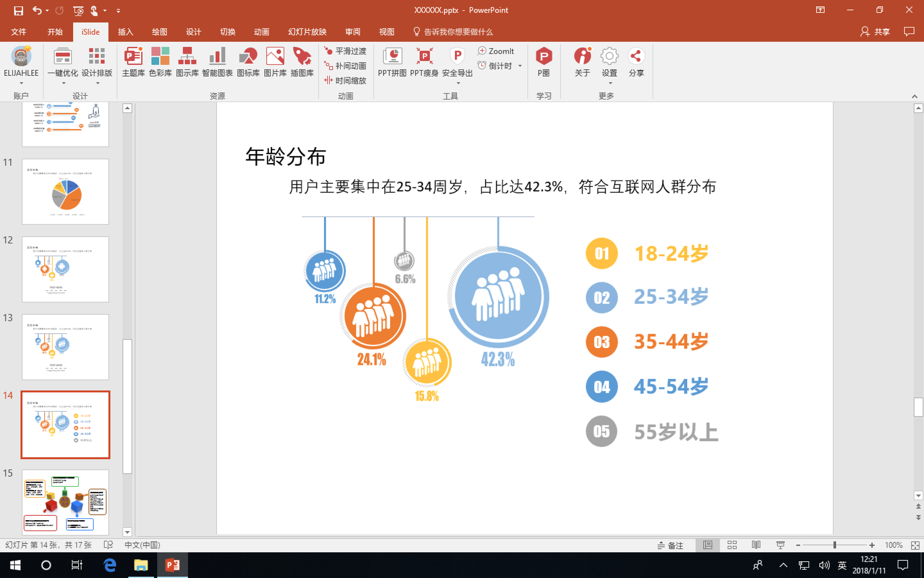Switch to slide sorter view

732,545
